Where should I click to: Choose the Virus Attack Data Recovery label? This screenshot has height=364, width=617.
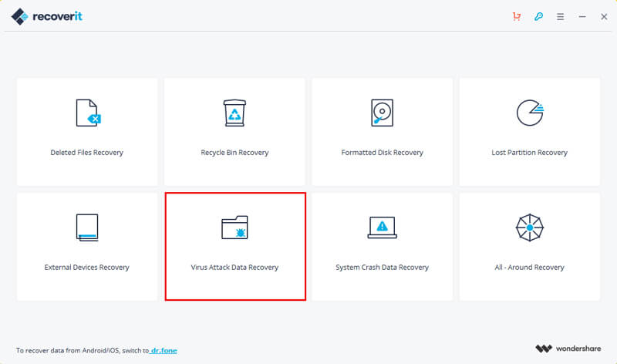[234, 267]
